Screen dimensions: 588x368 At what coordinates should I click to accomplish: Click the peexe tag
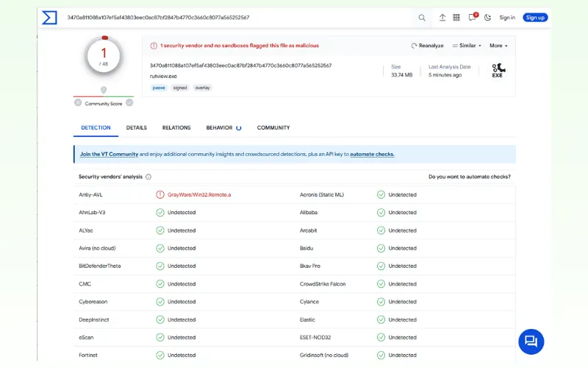[x=159, y=88]
